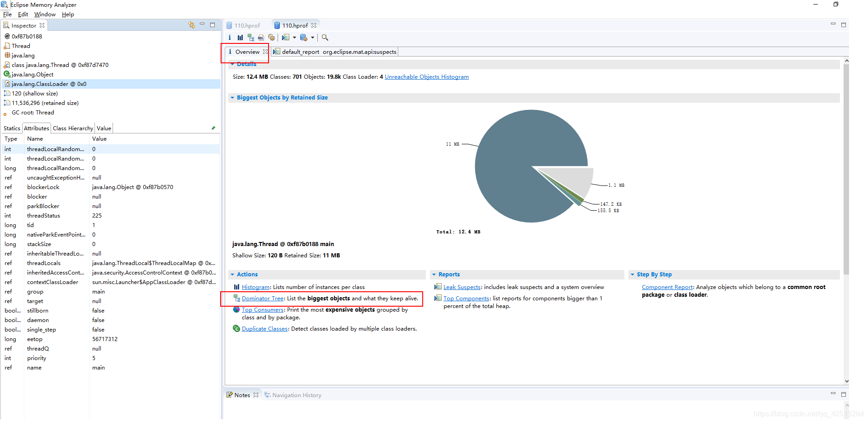
Task: Click the Open Query Browser database icon
Action: [304, 38]
